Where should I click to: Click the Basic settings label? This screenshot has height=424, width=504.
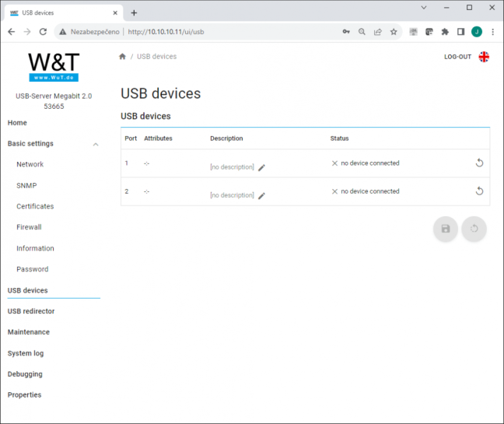[x=30, y=144]
